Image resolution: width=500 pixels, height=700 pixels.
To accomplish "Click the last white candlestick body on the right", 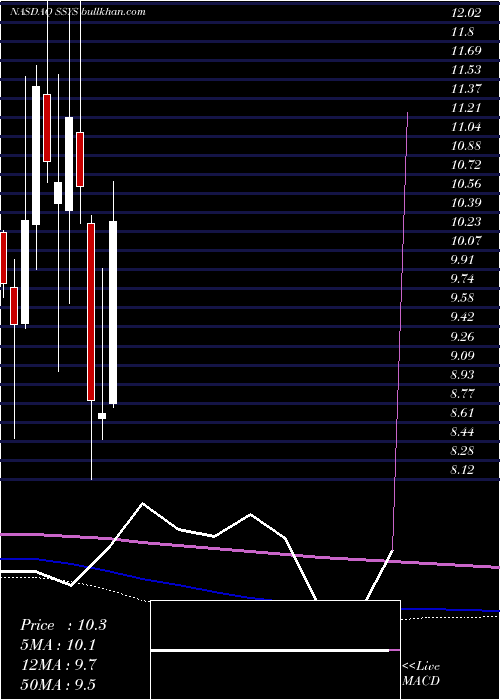I will 113,312.
